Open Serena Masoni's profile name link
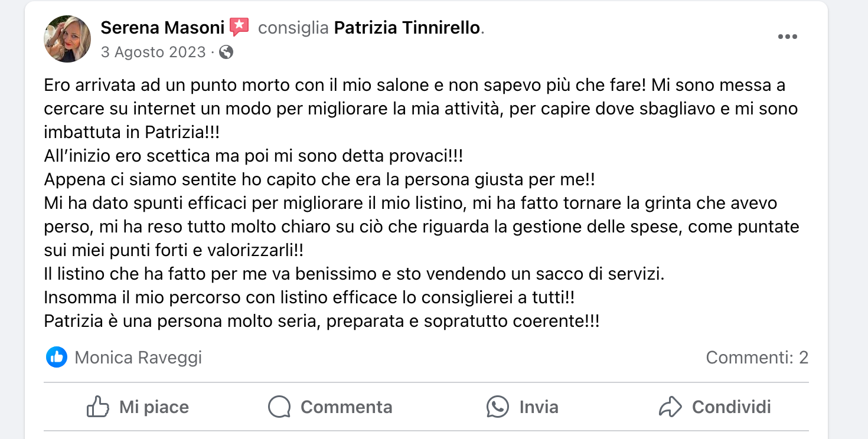This screenshot has width=868, height=439. point(162,27)
